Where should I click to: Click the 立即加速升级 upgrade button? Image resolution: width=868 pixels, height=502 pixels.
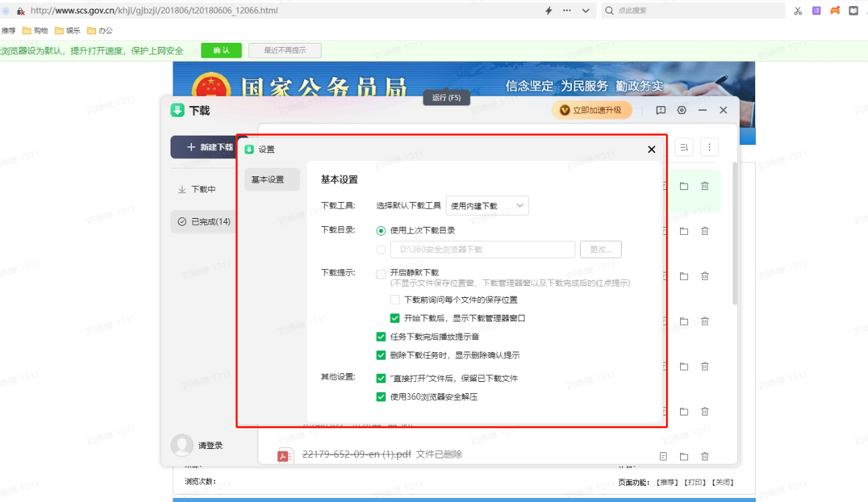click(591, 110)
